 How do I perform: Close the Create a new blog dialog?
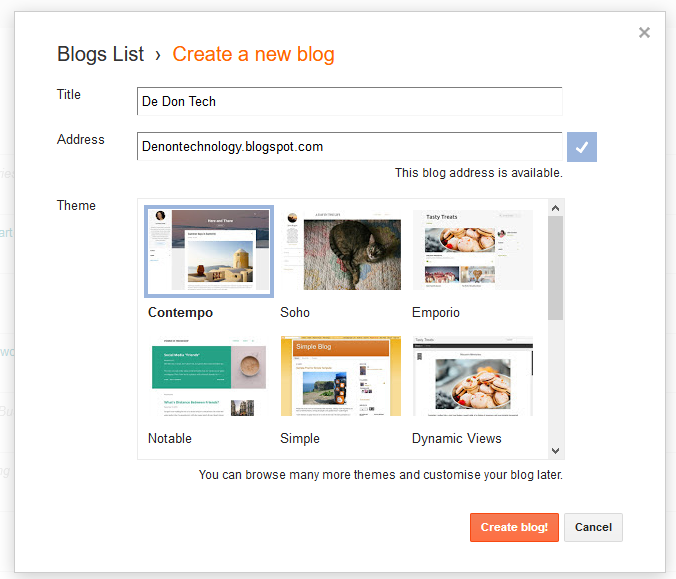point(644,32)
